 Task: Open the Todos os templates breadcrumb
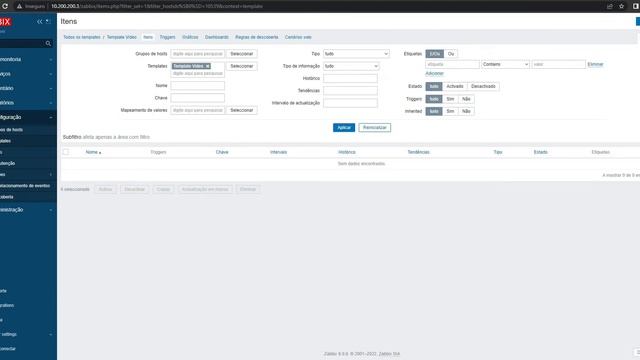pyautogui.click(x=82, y=37)
